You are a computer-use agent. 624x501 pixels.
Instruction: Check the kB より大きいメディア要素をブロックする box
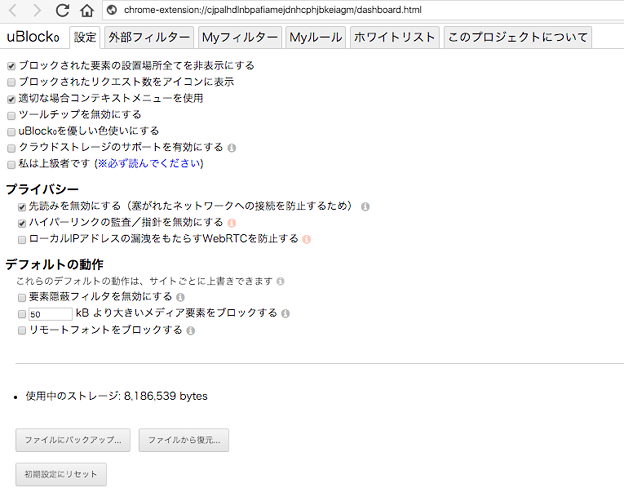point(22,314)
